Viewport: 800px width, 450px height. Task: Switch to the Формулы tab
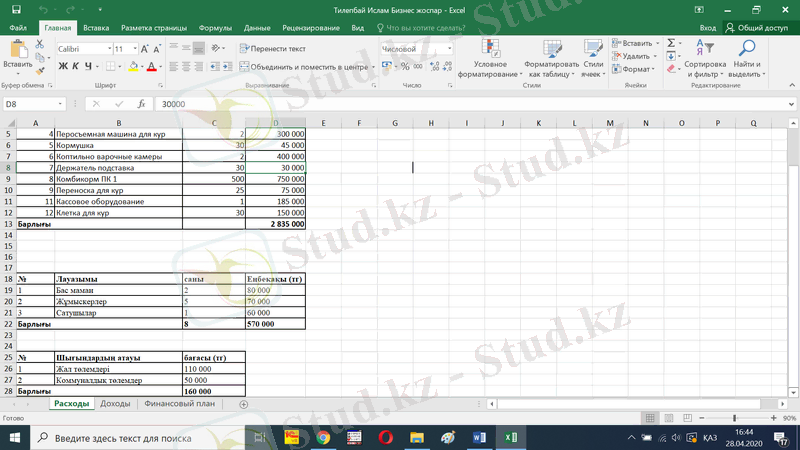pyautogui.click(x=215, y=28)
